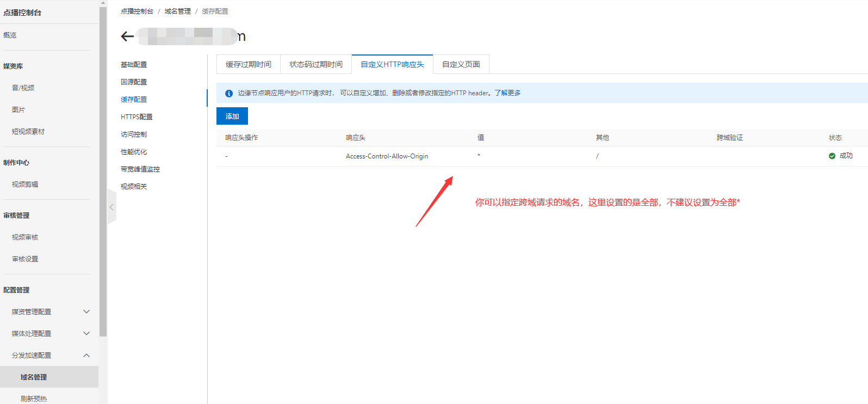
Task: Expand the 媒体处理配置 menu chevron
Action: click(86, 333)
